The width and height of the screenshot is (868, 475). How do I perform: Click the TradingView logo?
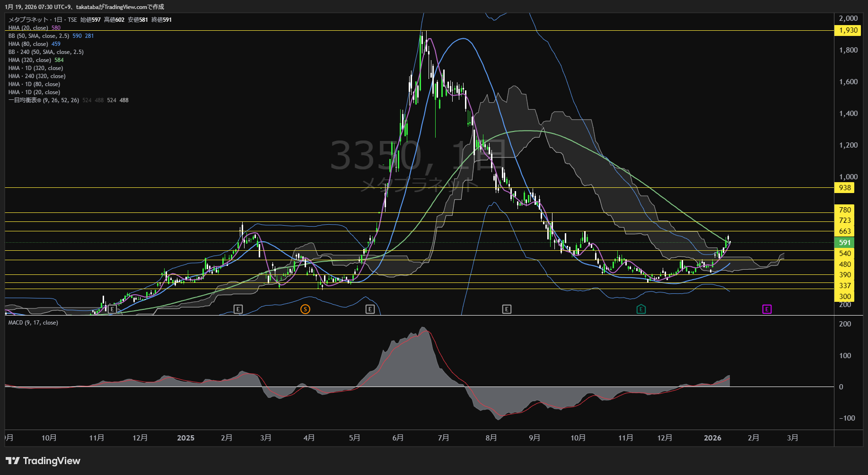[x=43, y=461]
